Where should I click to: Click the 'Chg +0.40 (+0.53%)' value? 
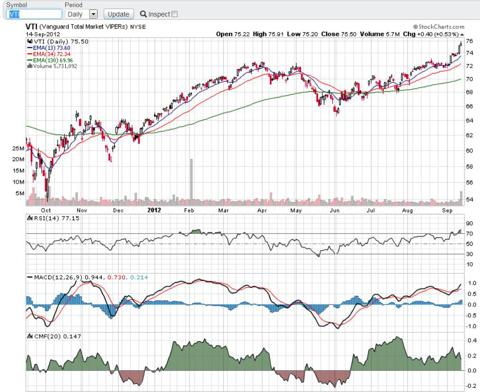(x=431, y=34)
